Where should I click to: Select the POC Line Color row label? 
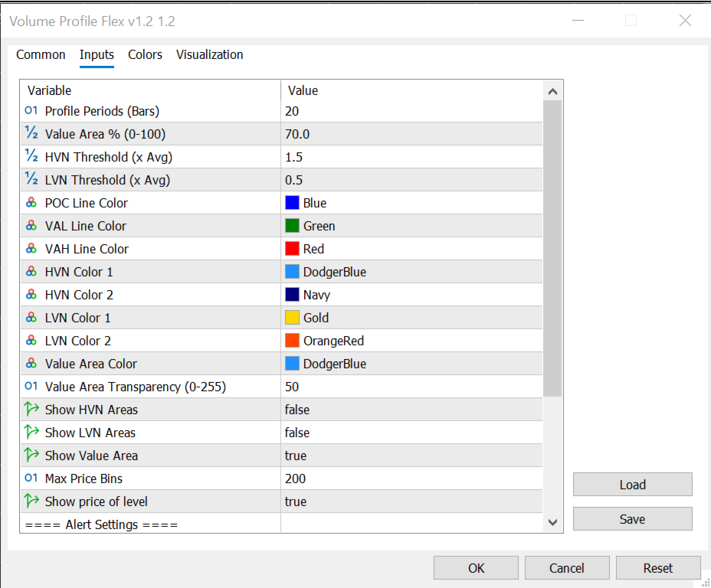pos(86,203)
